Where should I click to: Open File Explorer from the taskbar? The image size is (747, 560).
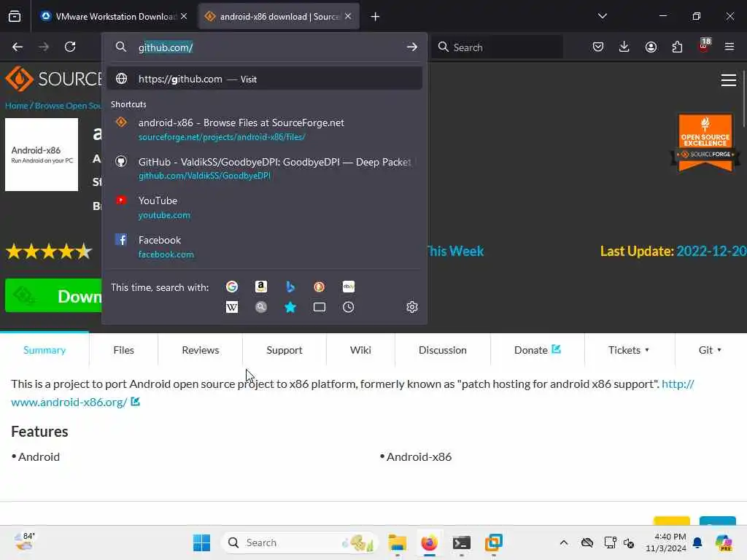[x=398, y=542]
